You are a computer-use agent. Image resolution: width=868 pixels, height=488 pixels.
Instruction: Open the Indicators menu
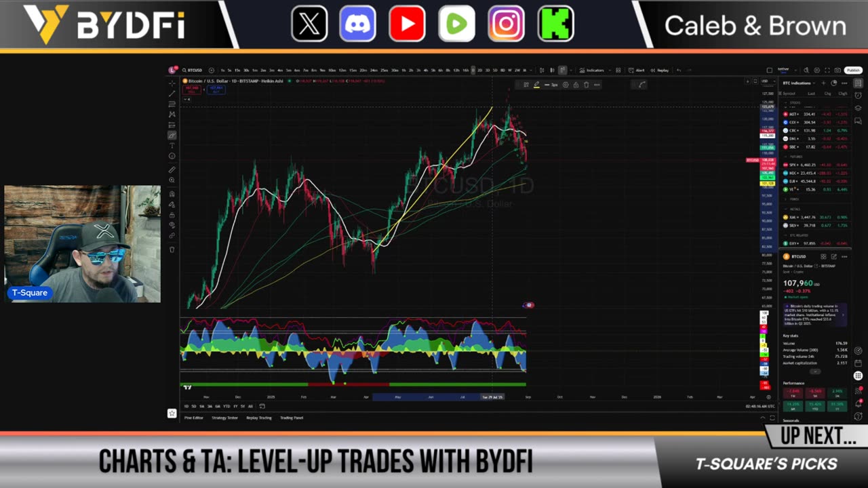point(592,70)
